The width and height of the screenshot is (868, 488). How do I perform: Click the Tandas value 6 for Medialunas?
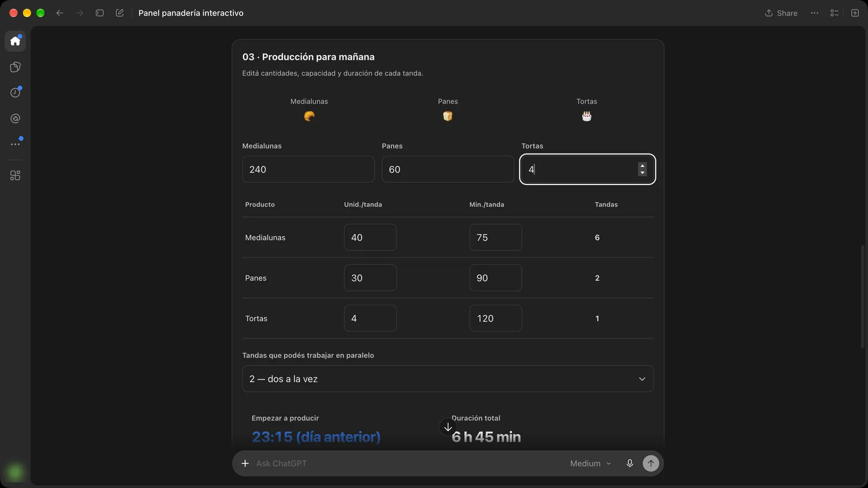(597, 237)
